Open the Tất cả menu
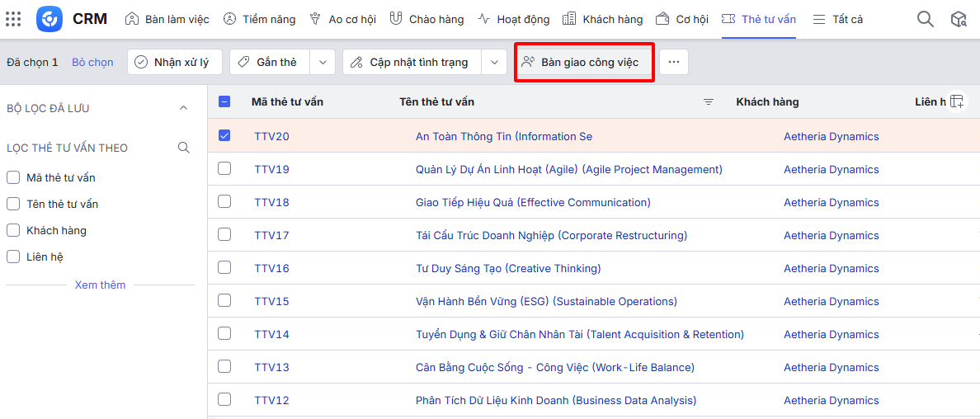980x419 pixels. click(x=838, y=19)
